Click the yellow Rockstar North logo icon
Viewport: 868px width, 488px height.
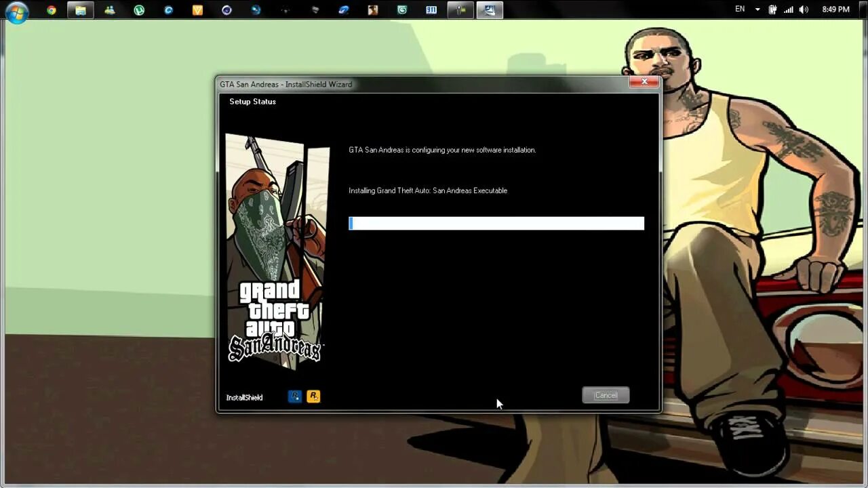tap(313, 396)
